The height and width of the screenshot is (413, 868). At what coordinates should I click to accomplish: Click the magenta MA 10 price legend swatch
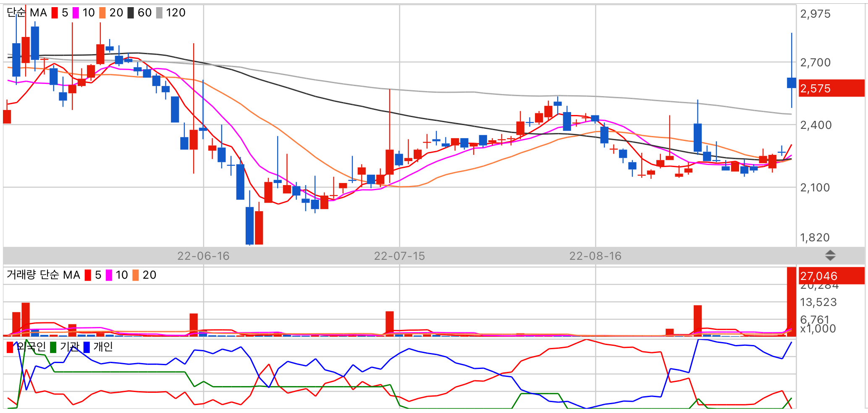(76, 13)
